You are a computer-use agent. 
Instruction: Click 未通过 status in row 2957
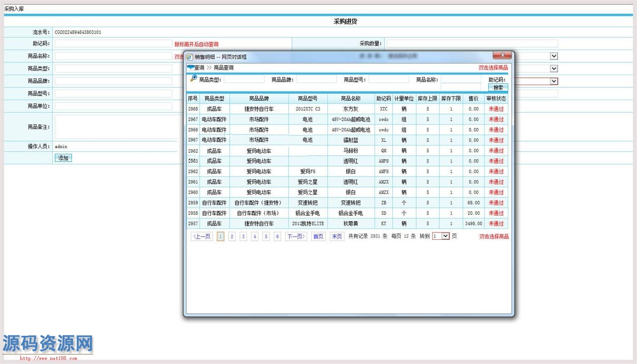496,224
